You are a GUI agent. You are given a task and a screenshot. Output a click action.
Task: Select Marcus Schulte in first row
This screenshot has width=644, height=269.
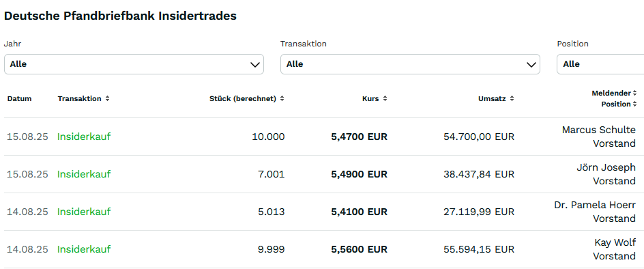coord(599,130)
